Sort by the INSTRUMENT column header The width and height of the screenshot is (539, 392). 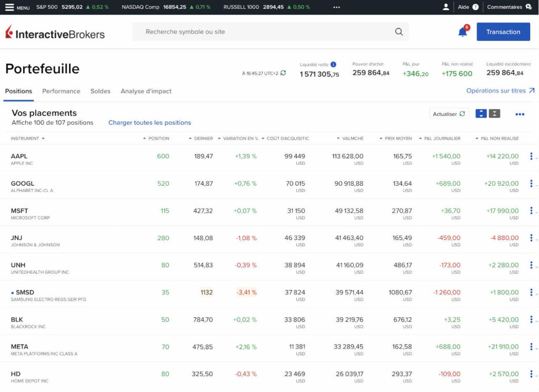click(x=27, y=138)
